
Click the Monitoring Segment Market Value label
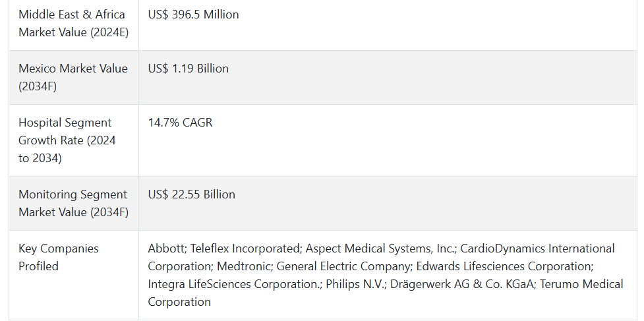click(74, 203)
